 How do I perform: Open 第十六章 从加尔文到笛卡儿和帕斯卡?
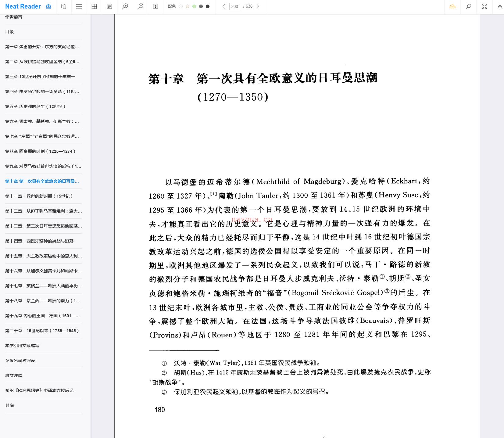[43, 271]
